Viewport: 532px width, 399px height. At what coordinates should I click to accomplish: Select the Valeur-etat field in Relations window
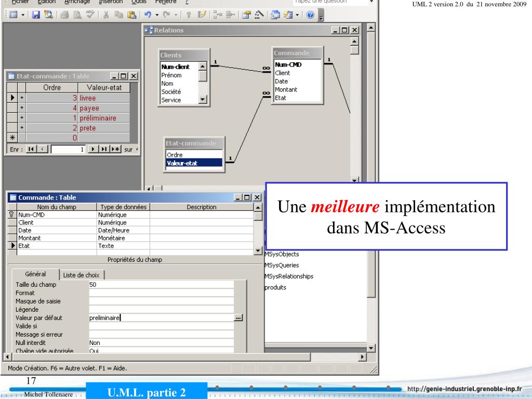click(x=194, y=163)
